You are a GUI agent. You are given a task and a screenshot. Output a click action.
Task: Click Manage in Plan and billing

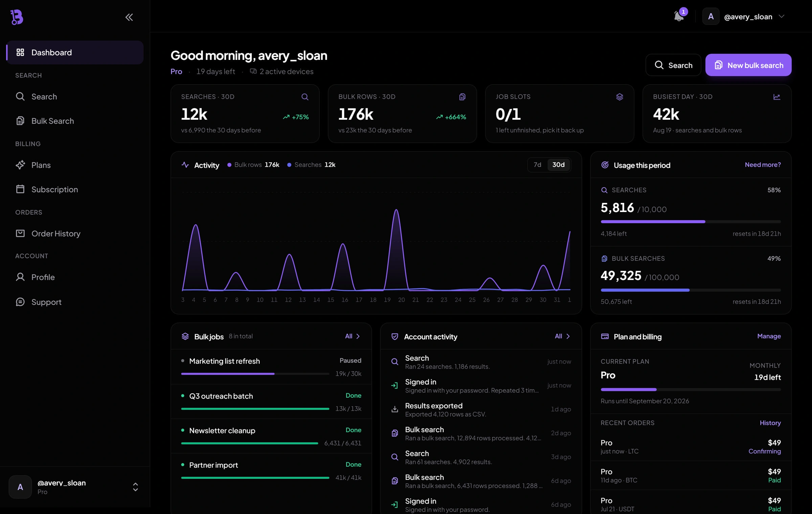tap(769, 336)
